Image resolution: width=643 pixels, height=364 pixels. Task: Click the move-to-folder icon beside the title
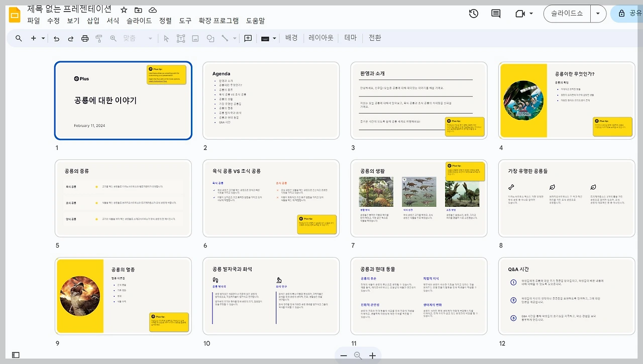tap(138, 10)
